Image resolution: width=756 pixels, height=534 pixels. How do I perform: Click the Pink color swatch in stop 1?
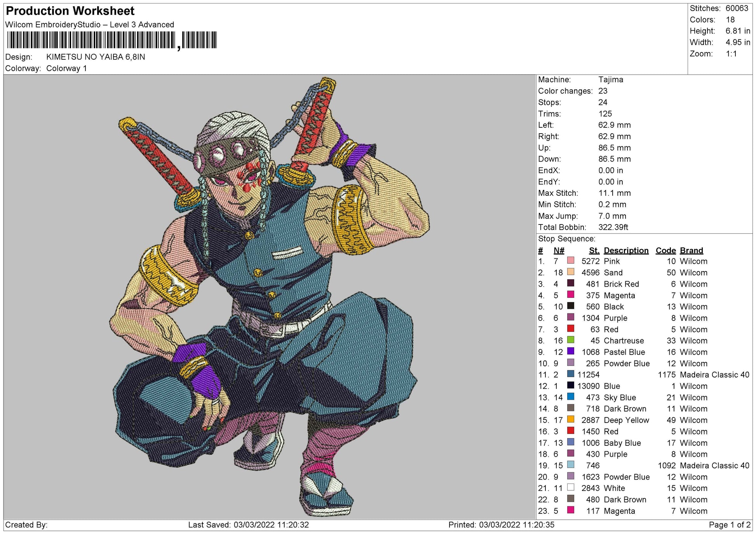pyautogui.click(x=570, y=261)
